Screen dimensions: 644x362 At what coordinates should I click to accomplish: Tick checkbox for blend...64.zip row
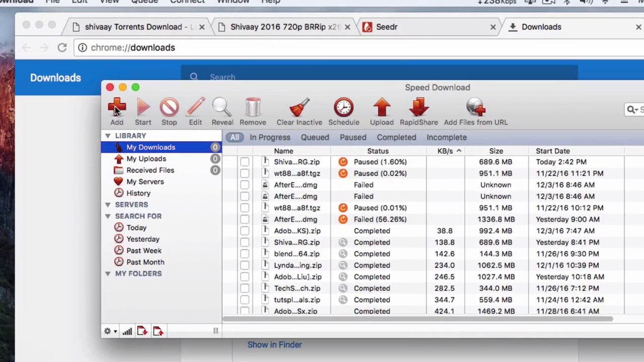pos(245,254)
